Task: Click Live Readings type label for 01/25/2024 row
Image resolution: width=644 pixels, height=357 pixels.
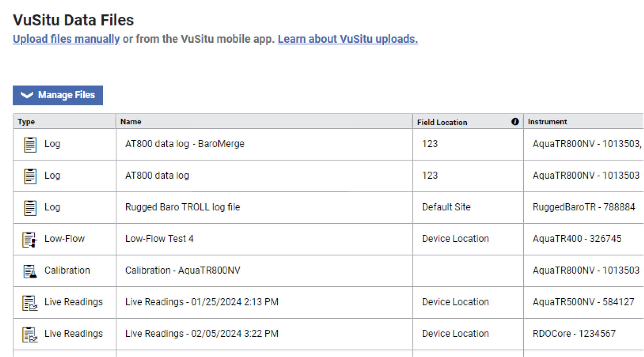Action: (74, 302)
